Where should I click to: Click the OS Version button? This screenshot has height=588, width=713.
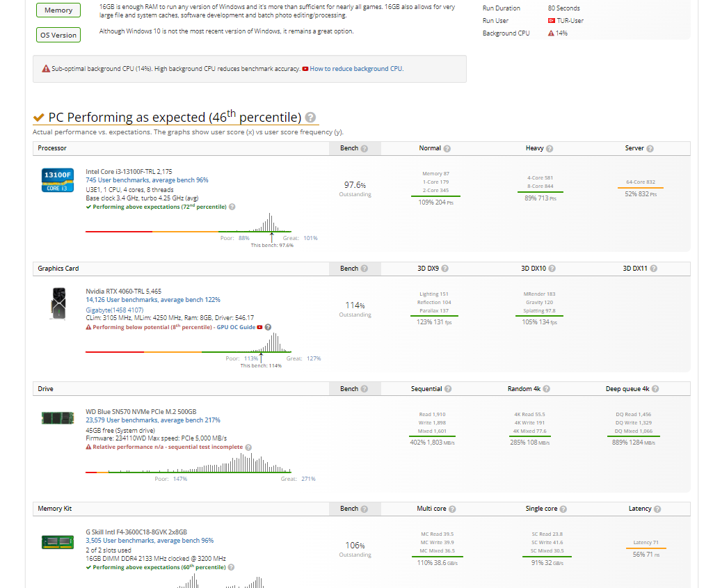coord(58,35)
